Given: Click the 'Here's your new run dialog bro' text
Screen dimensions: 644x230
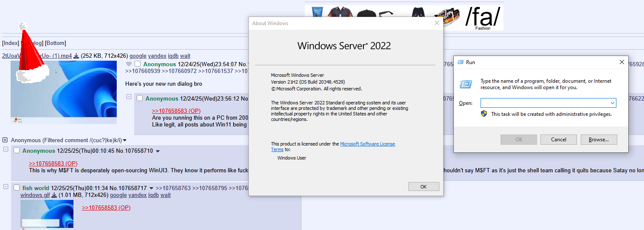Looking at the screenshot, I should 163,84.
